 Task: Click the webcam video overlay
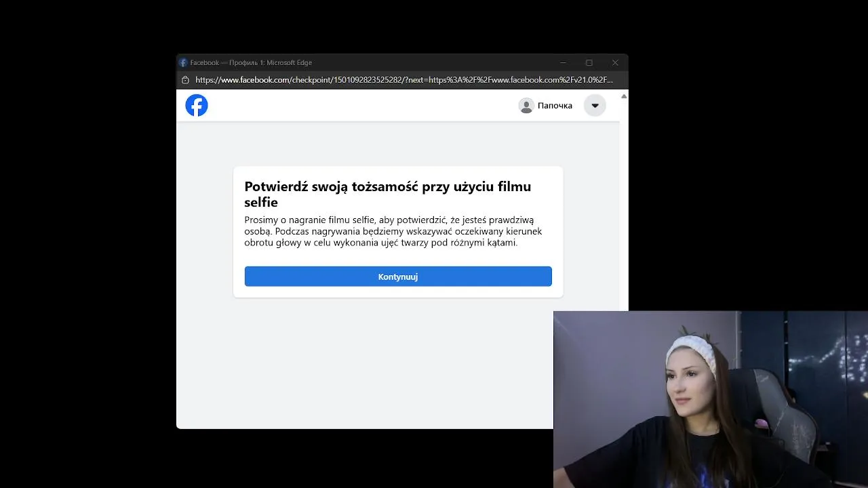pyautogui.click(x=711, y=400)
